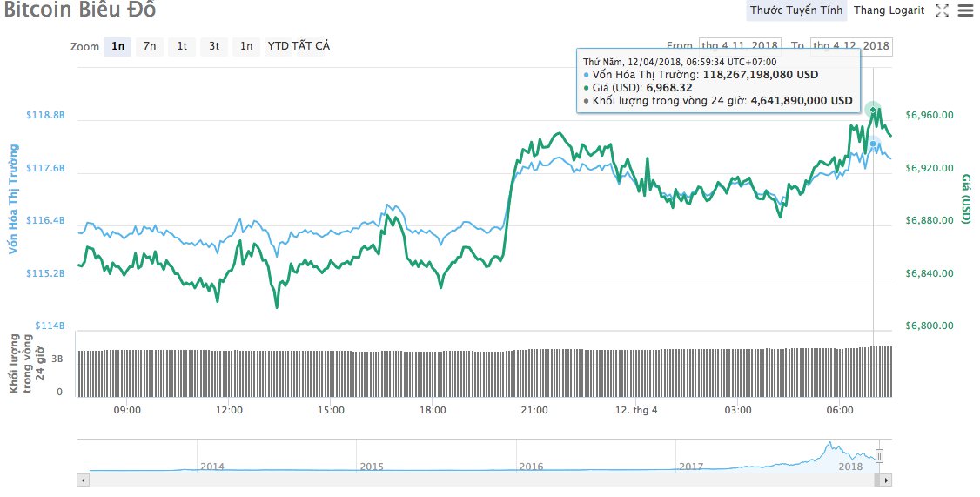Click the 06:00 time axis label
Viewport: 980px width, 497px height.
pyautogui.click(x=840, y=411)
